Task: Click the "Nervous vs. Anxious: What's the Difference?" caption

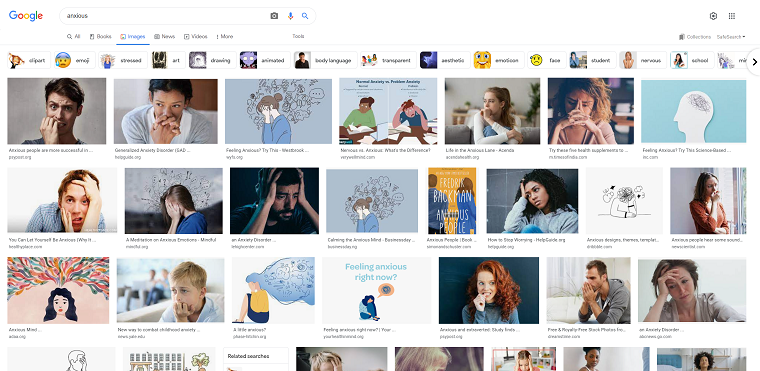Action: point(385,150)
